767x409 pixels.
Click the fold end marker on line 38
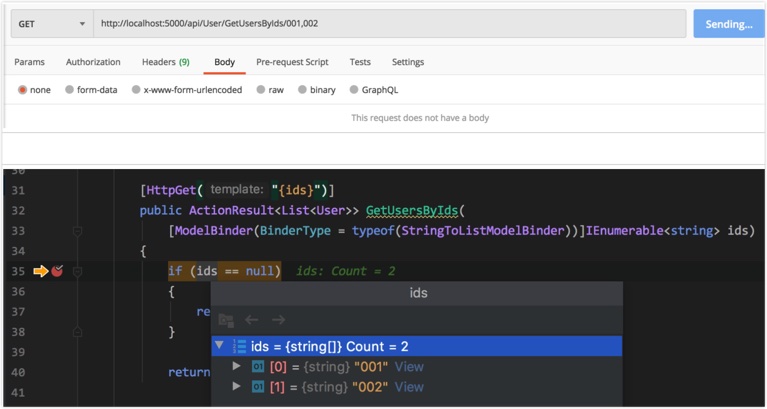[77, 332]
